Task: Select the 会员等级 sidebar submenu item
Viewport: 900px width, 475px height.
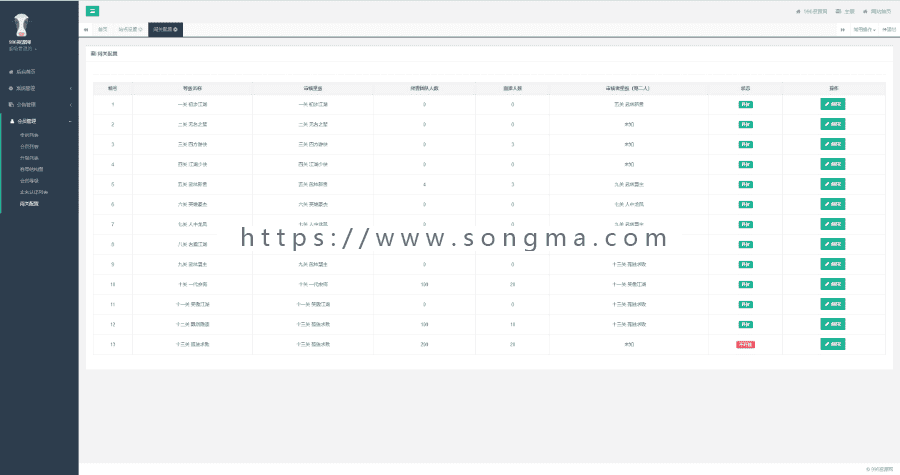Action: point(29,181)
